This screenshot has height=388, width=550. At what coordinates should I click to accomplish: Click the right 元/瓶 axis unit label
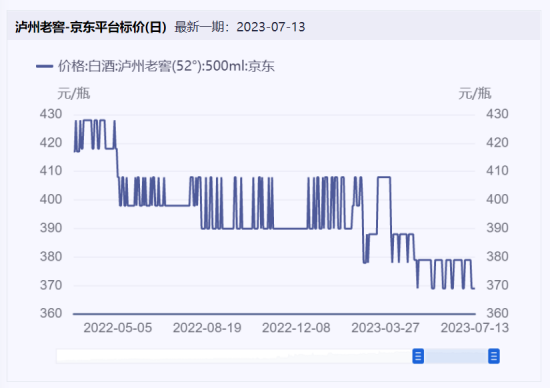pos(475,93)
